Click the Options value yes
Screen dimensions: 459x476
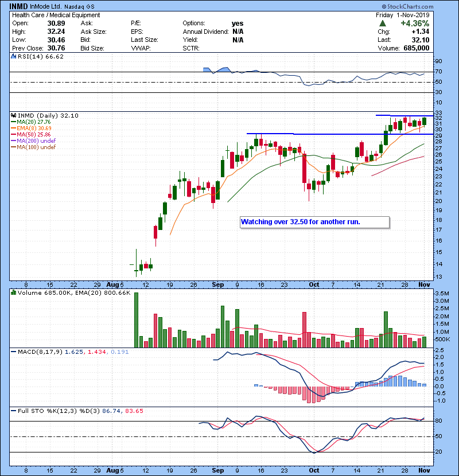pos(238,24)
